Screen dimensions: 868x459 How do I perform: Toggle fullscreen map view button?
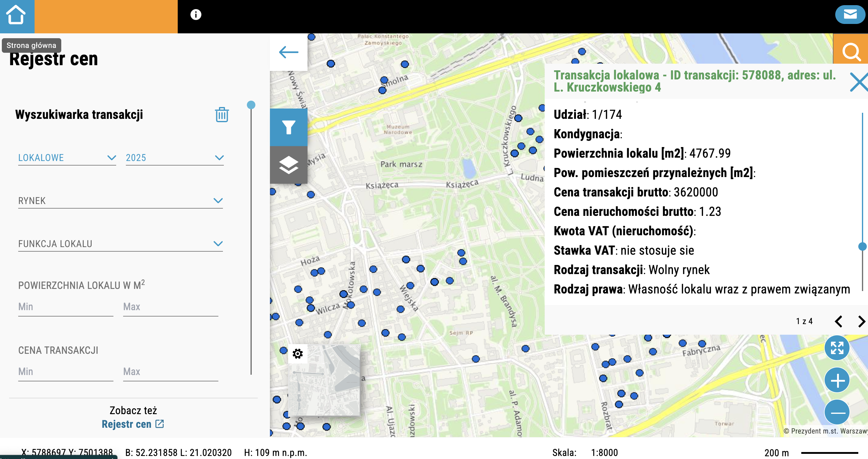click(837, 348)
